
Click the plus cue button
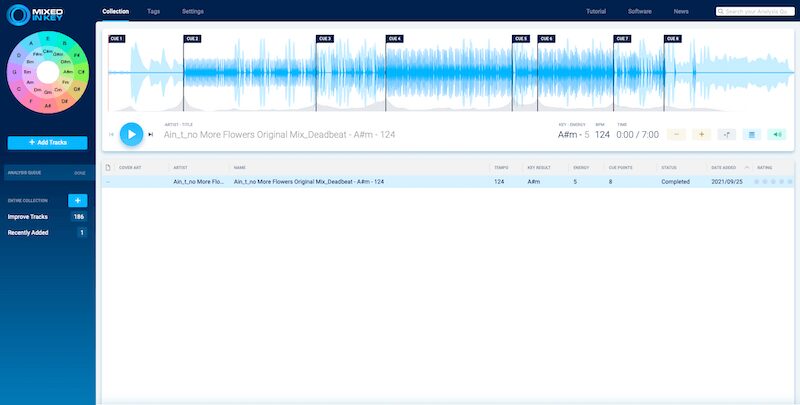[702, 134]
